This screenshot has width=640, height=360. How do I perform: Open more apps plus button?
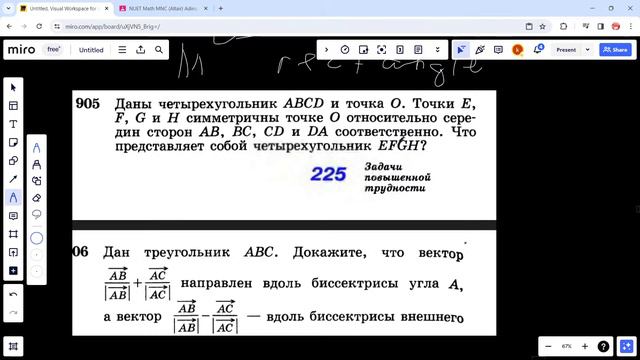point(13,271)
